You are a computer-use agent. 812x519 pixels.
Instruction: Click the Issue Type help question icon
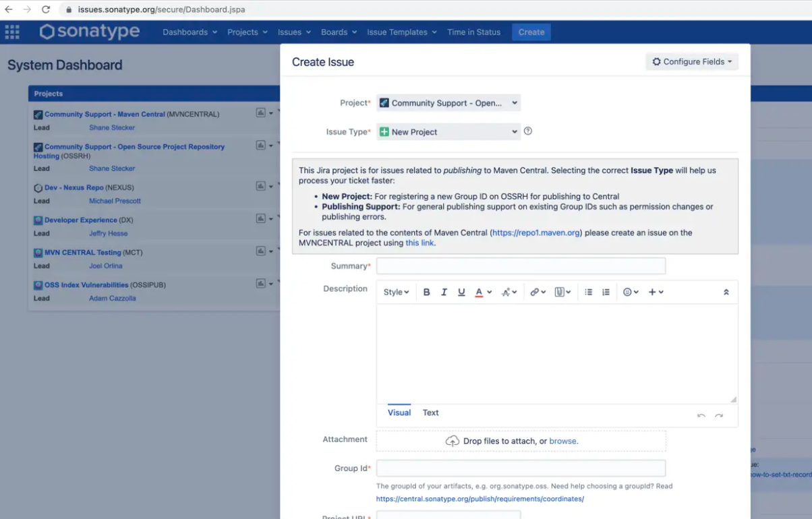coord(528,131)
